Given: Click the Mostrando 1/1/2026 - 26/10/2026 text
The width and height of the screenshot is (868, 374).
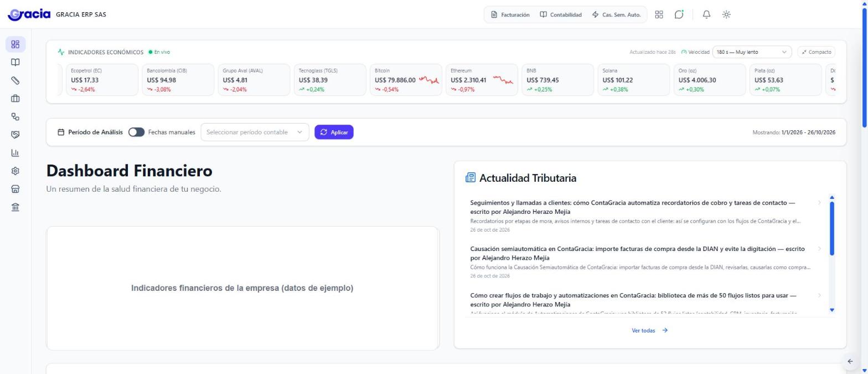Looking at the screenshot, I should (794, 132).
